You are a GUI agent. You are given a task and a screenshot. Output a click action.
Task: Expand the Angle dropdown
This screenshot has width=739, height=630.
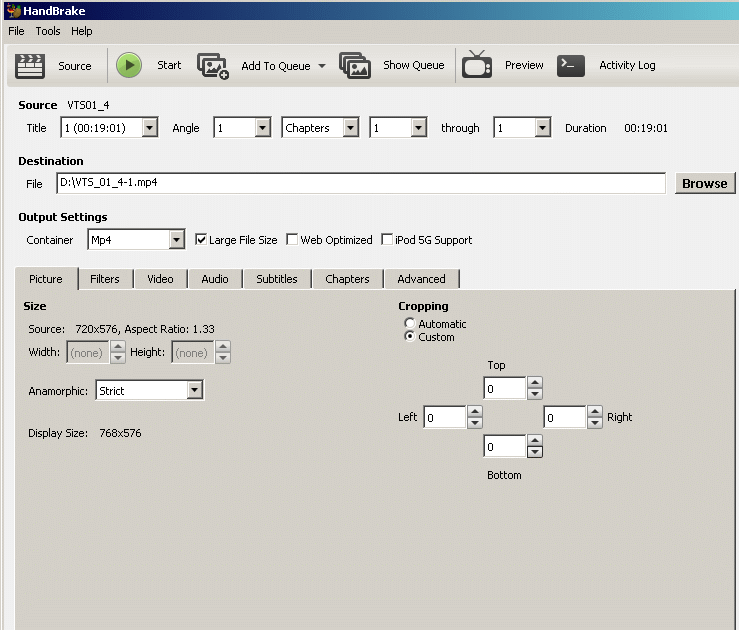click(x=263, y=128)
